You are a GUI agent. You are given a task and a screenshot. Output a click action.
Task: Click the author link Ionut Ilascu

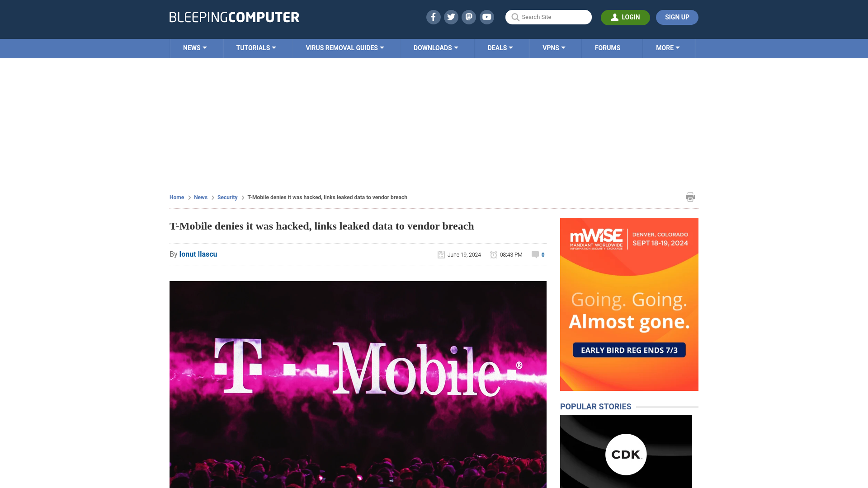coord(198,254)
